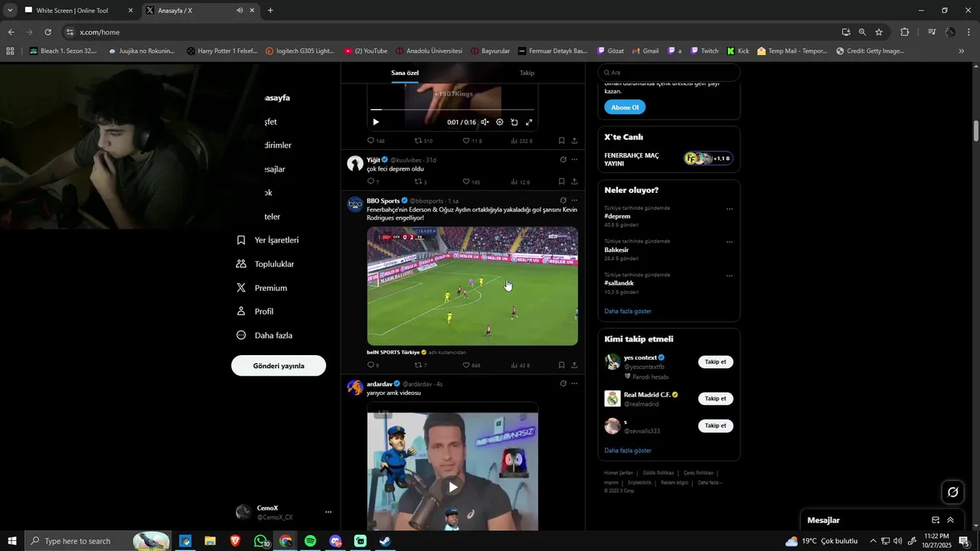The image size is (980, 551).
Task: Follow sevvalls333 account
Action: point(716,425)
